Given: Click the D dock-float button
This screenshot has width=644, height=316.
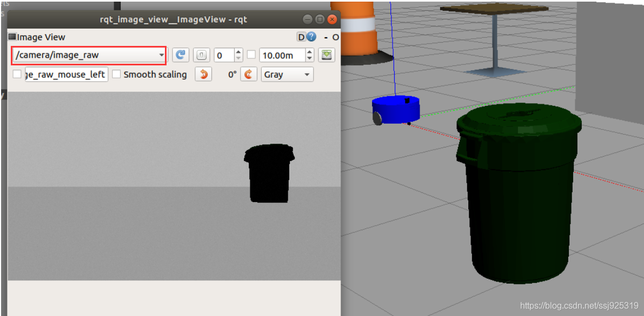Looking at the screenshot, I should pyautogui.click(x=301, y=37).
